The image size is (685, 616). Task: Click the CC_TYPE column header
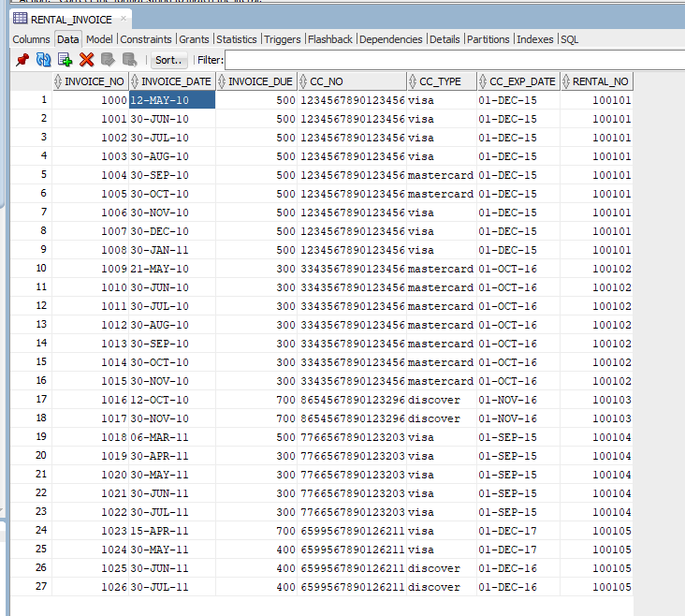442,81
